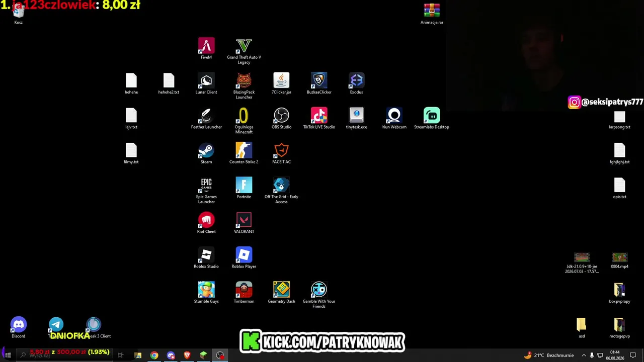The width and height of the screenshot is (644, 362).
Task: Open the Exodus wallet shortcut
Action: point(357,83)
